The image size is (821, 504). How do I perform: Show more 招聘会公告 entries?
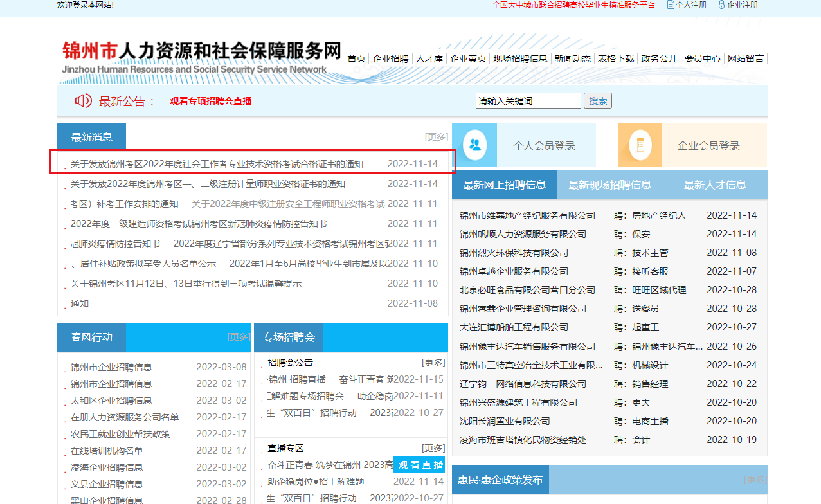pos(433,363)
